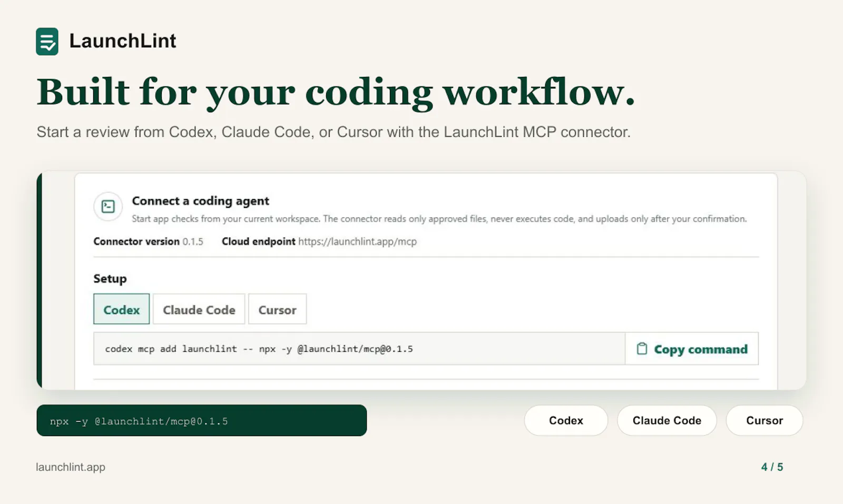
Task: Click the launchlint.app footer text
Action: click(x=71, y=467)
